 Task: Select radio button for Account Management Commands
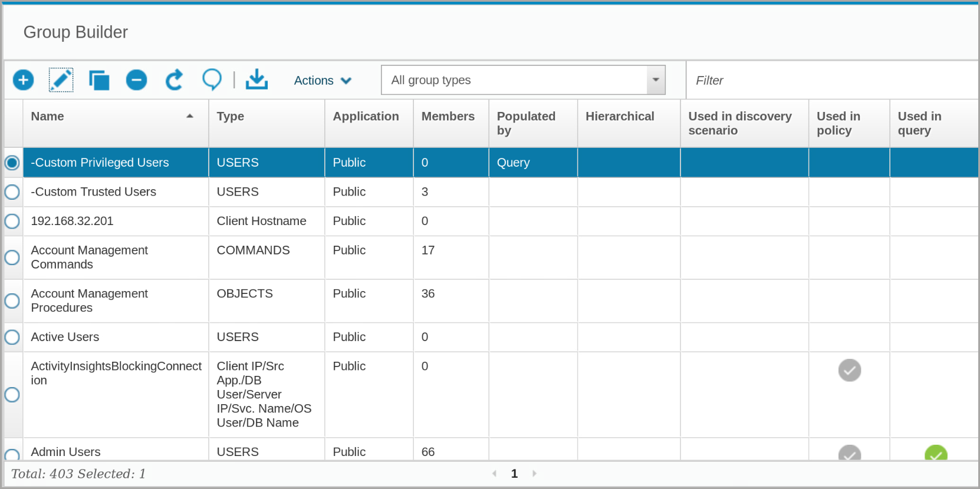[x=12, y=257]
